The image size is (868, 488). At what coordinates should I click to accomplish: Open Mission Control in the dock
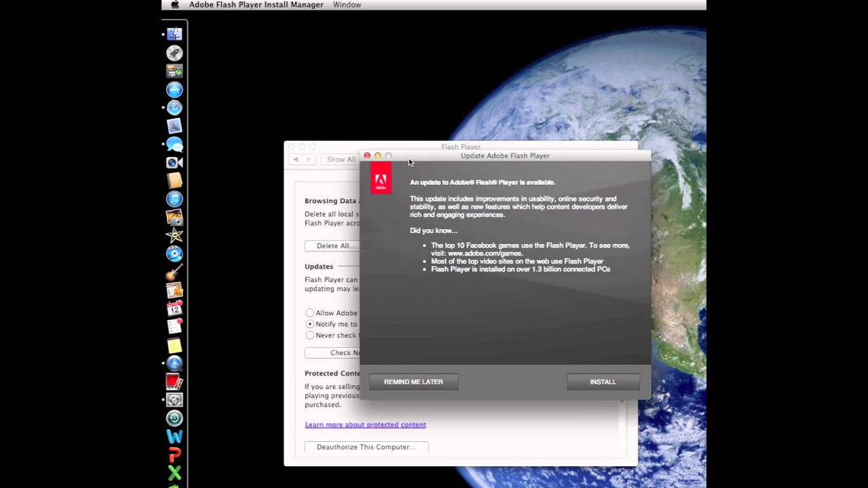tap(174, 71)
